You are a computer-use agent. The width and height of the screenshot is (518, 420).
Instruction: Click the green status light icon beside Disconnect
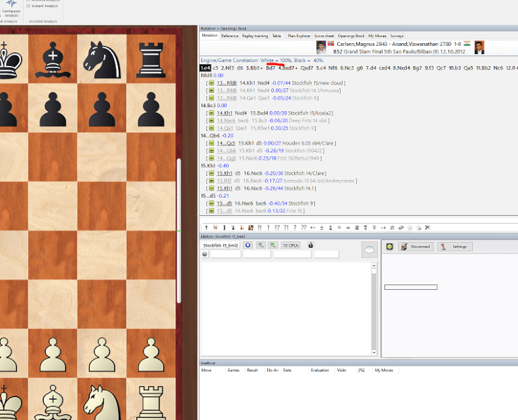389,247
